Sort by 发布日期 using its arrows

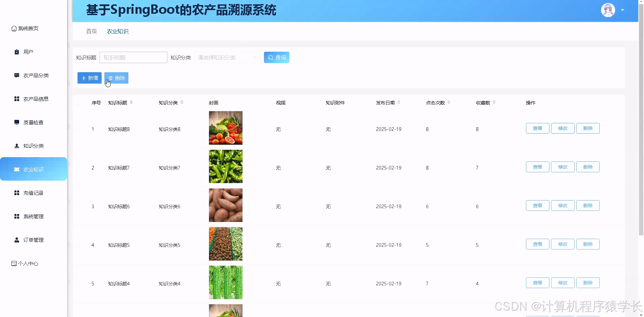tap(399, 102)
